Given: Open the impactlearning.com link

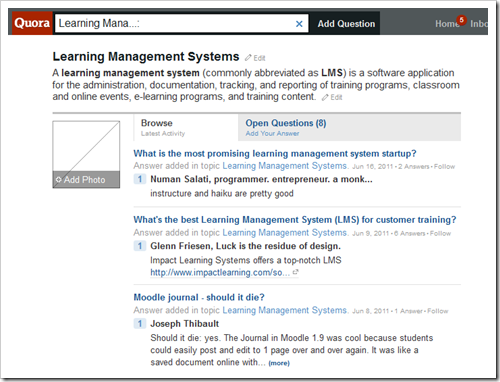Looking at the screenshot, I should coord(220,273).
